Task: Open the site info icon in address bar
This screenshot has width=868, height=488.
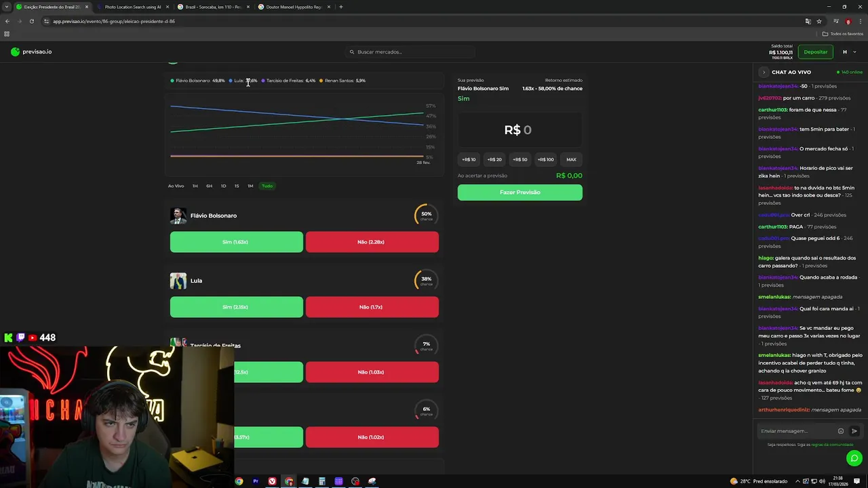Action: [x=46, y=21]
